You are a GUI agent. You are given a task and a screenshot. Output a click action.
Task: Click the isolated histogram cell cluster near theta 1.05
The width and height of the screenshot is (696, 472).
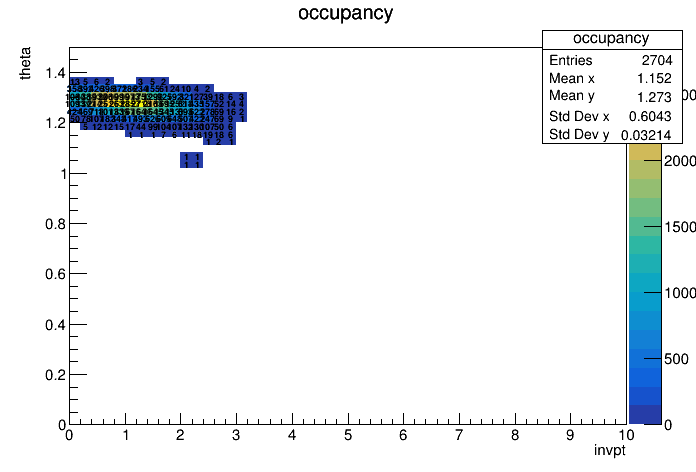(191, 160)
